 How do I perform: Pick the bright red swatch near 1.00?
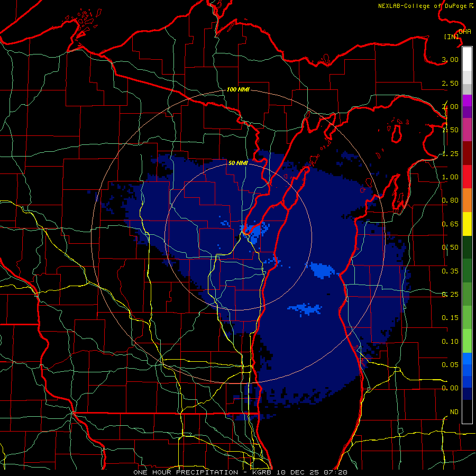pyautogui.click(x=467, y=177)
